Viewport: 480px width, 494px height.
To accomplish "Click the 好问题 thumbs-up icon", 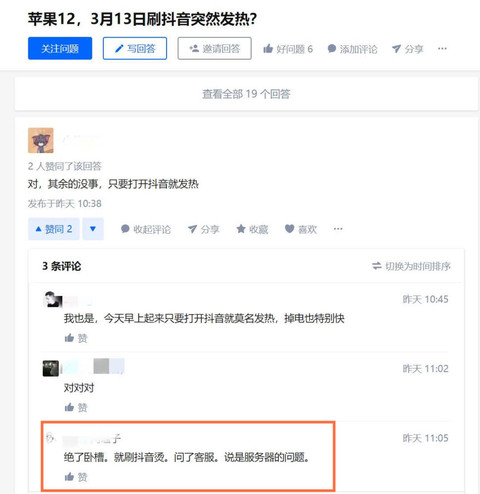I will (268, 49).
